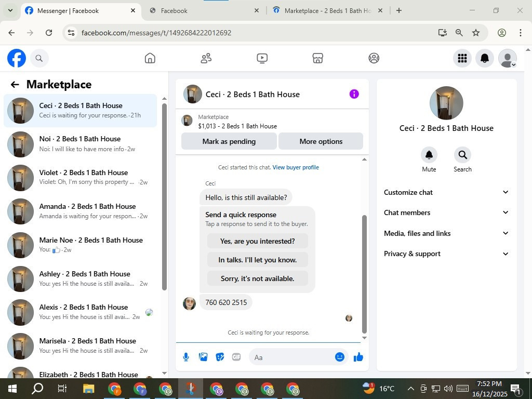Click the More options button

click(x=321, y=141)
